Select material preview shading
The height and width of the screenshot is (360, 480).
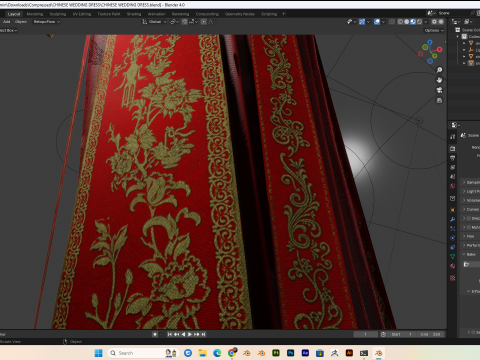tap(413, 22)
